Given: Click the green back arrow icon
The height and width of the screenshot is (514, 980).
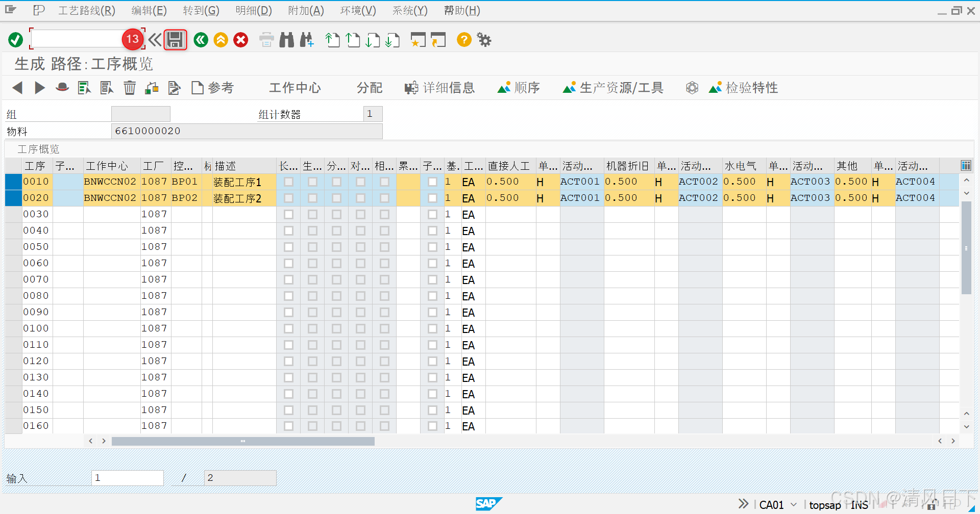Looking at the screenshot, I should 201,39.
